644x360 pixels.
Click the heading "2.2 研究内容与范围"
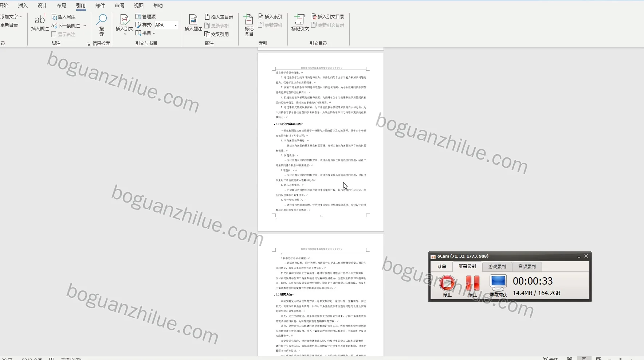288,124
